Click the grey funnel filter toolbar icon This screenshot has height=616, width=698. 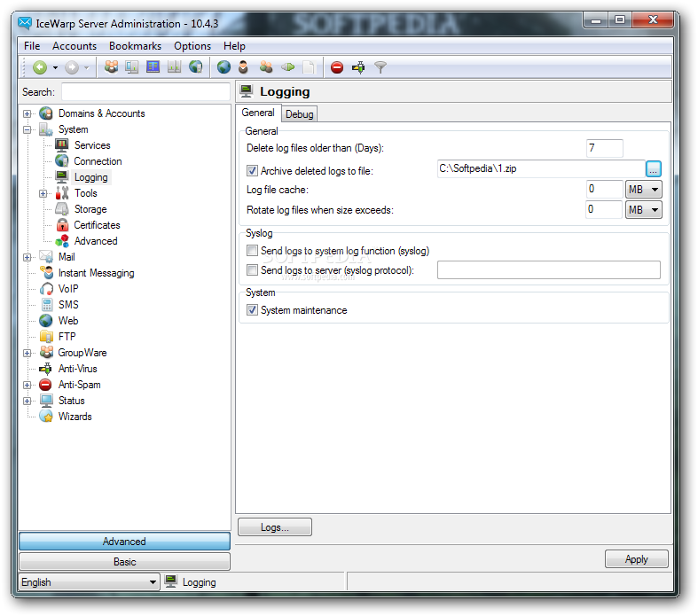pyautogui.click(x=380, y=67)
